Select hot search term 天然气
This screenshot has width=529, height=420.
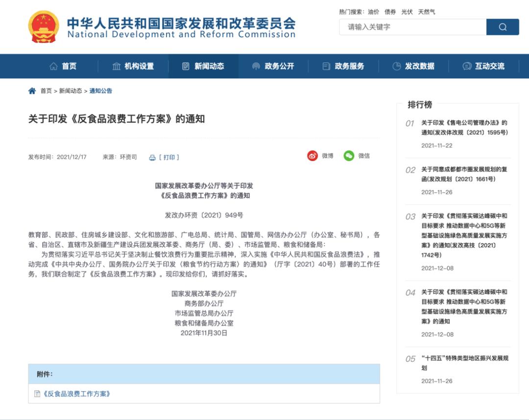pyautogui.click(x=426, y=12)
